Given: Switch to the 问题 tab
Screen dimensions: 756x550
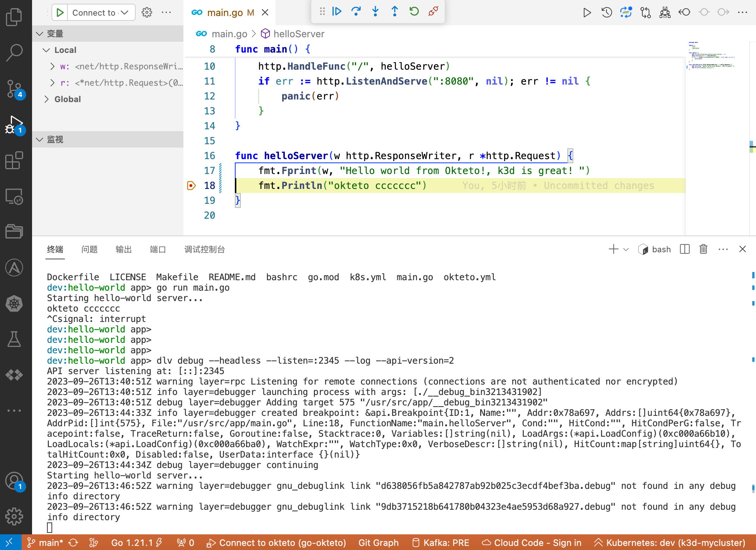Looking at the screenshot, I should point(89,250).
